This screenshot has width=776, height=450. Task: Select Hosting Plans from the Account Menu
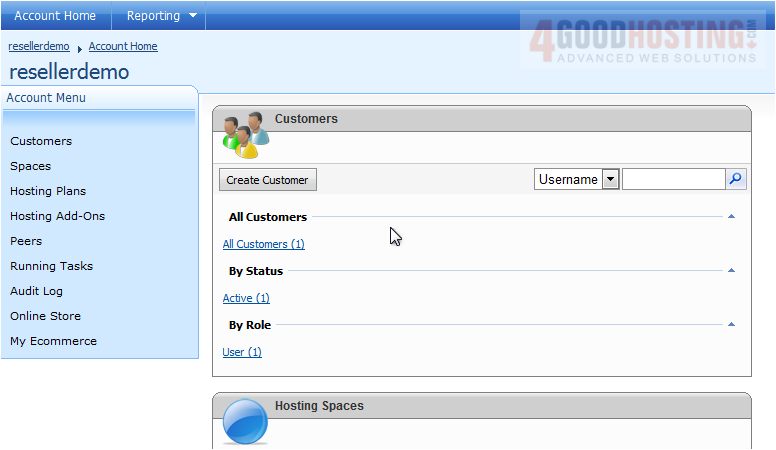(48, 191)
